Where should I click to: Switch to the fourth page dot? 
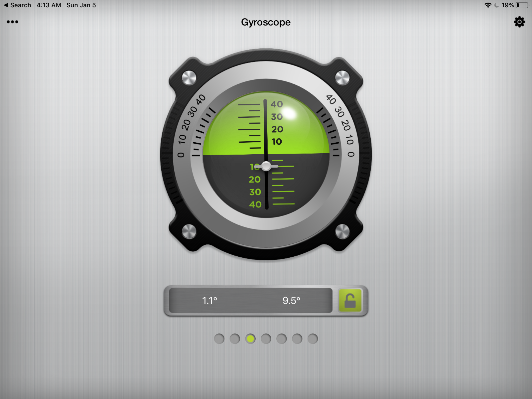tap(266, 339)
